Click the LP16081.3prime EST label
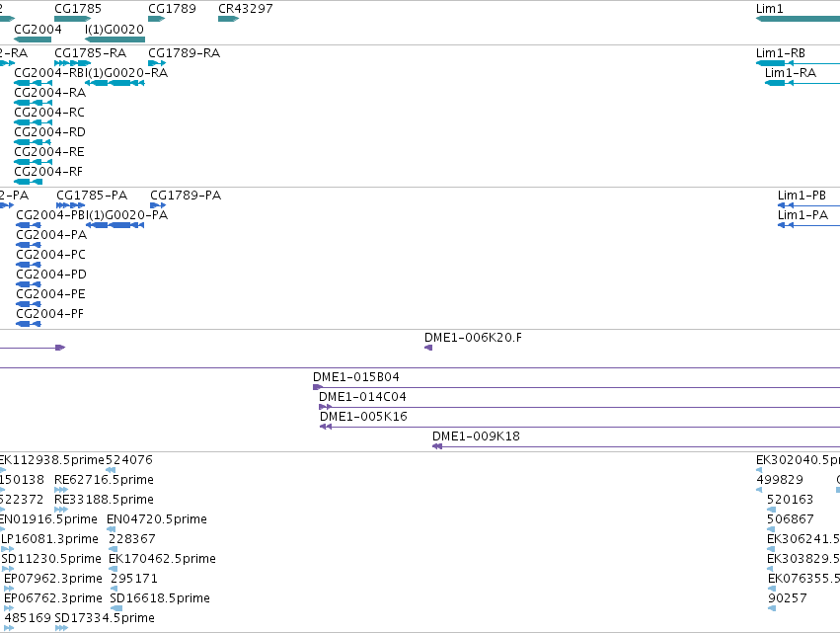Viewport: 840px width, 633px height. click(49, 539)
